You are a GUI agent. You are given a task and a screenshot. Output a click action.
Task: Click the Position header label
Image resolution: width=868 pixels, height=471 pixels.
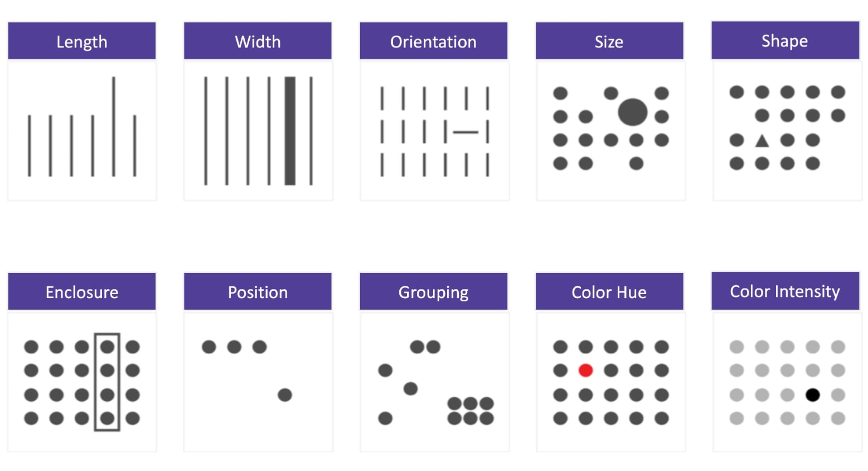pos(258,291)
